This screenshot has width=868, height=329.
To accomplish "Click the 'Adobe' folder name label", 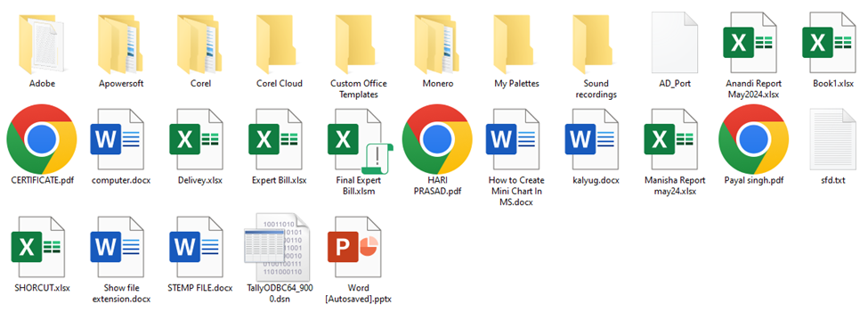I will tap(42, 84).
